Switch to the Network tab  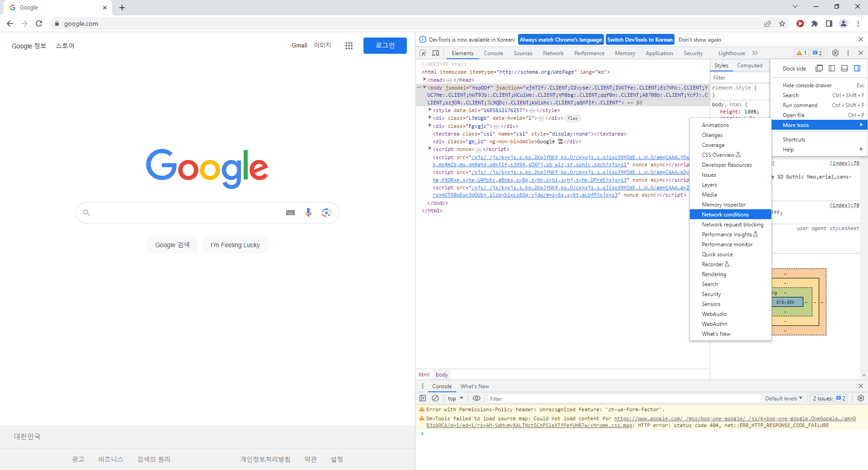point(553,53)
